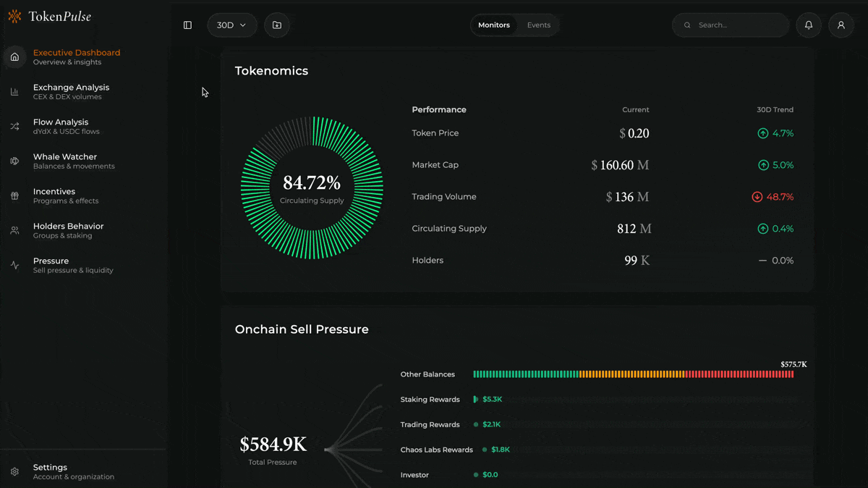Switch to the Events tab
This screenshot has width=868, height=488.
[x=538, y=24]
